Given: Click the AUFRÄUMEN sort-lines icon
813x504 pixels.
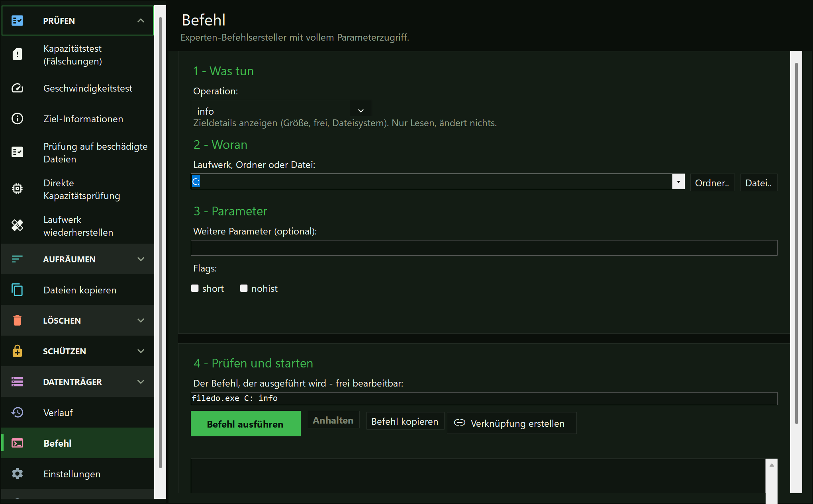Looking at the screenshot, I should [x=17, y=259].
